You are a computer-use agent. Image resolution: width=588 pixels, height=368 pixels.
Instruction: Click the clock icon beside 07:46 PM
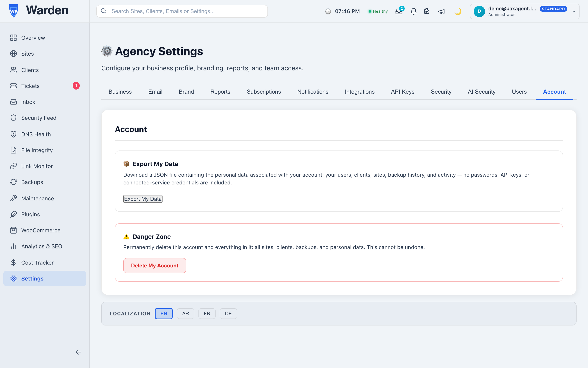coord(328,11)
